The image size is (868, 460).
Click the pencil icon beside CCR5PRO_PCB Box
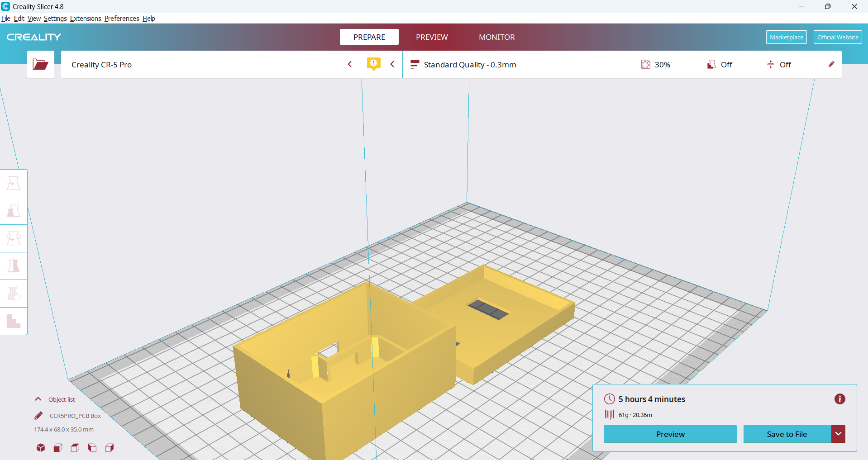point(38,416)
